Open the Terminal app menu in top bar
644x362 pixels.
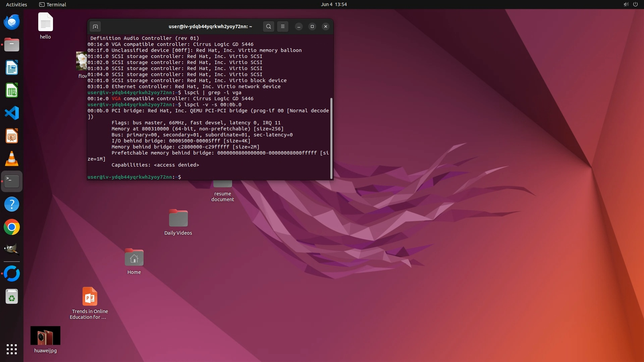pos(53,4)
